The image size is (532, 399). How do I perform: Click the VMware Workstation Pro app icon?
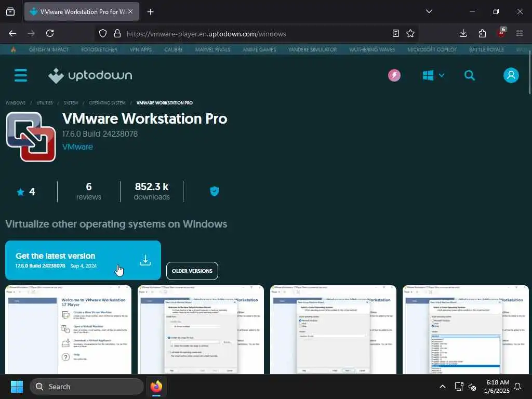pos(31,137)
